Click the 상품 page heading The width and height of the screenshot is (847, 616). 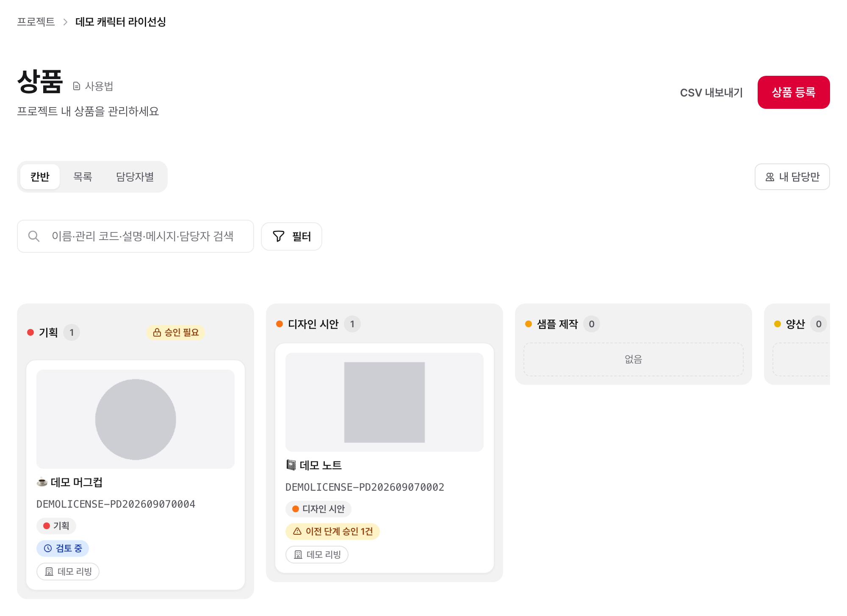point(40,81)
